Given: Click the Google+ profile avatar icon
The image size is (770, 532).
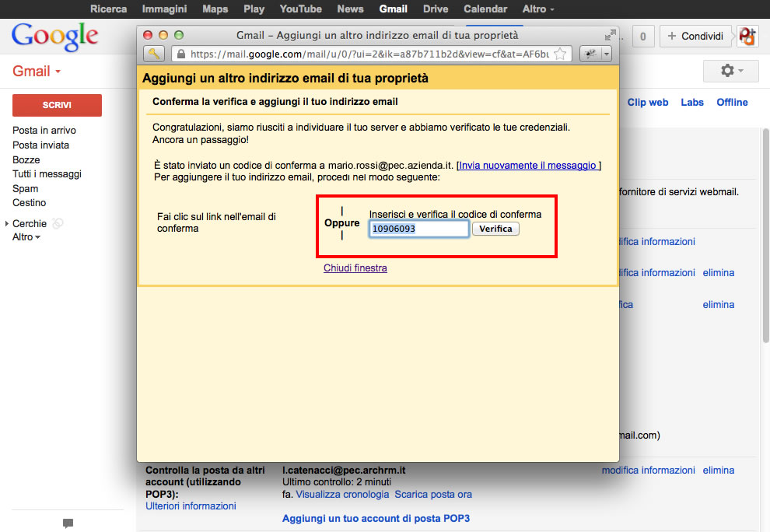Looking at the screenshot, I should point(747,36).
